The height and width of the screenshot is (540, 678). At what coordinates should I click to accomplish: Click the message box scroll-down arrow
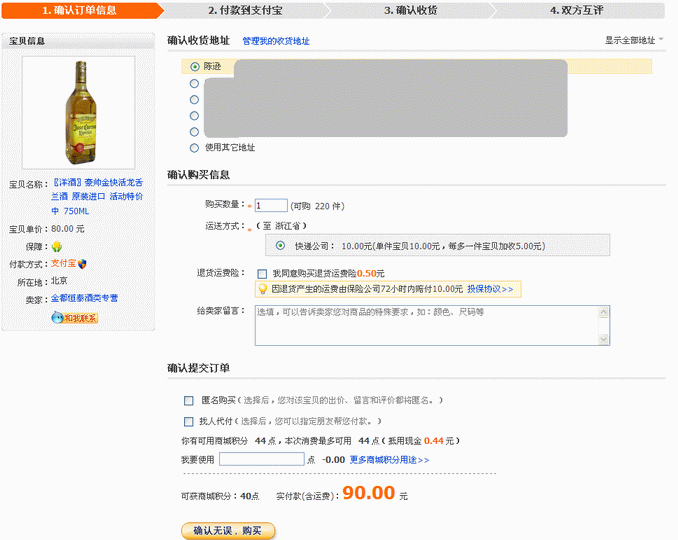[x=603, y=340]
